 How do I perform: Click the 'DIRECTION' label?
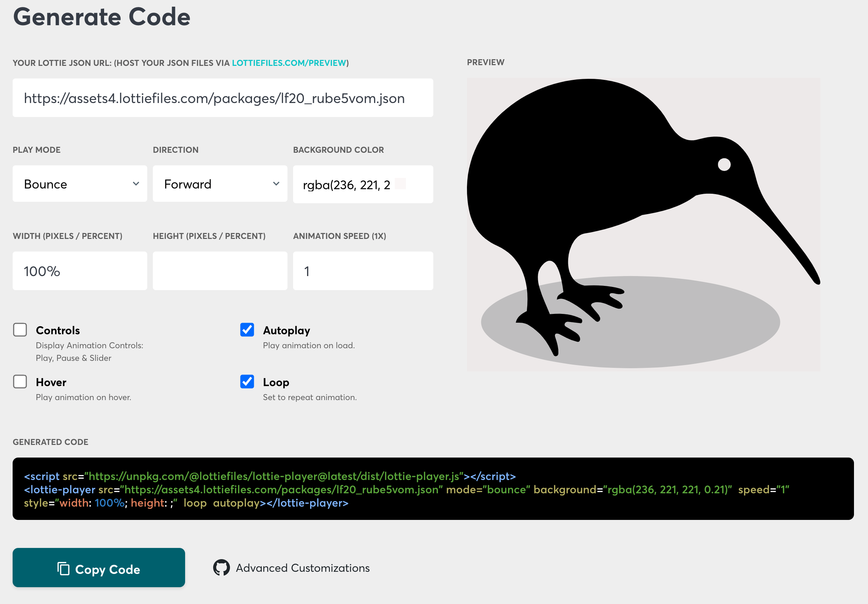[x=175, y=150]
